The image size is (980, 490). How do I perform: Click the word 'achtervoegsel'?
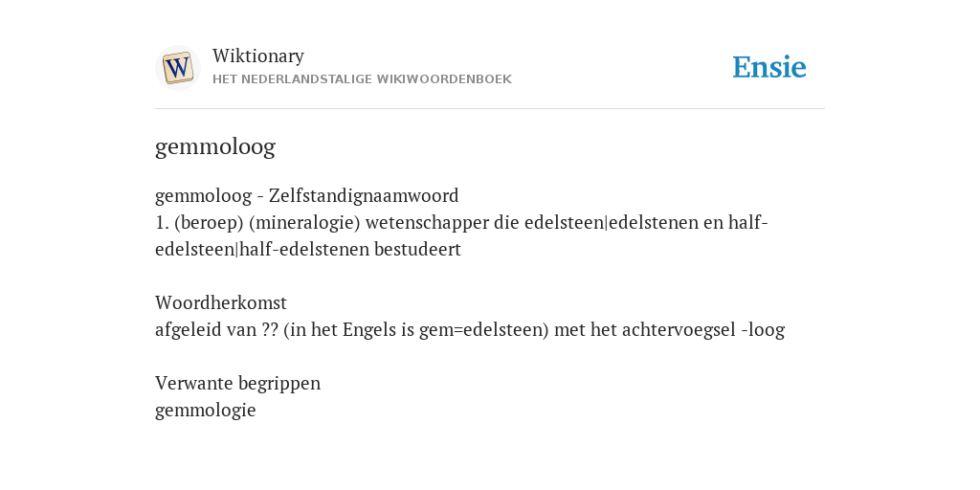tap(679, 330)
